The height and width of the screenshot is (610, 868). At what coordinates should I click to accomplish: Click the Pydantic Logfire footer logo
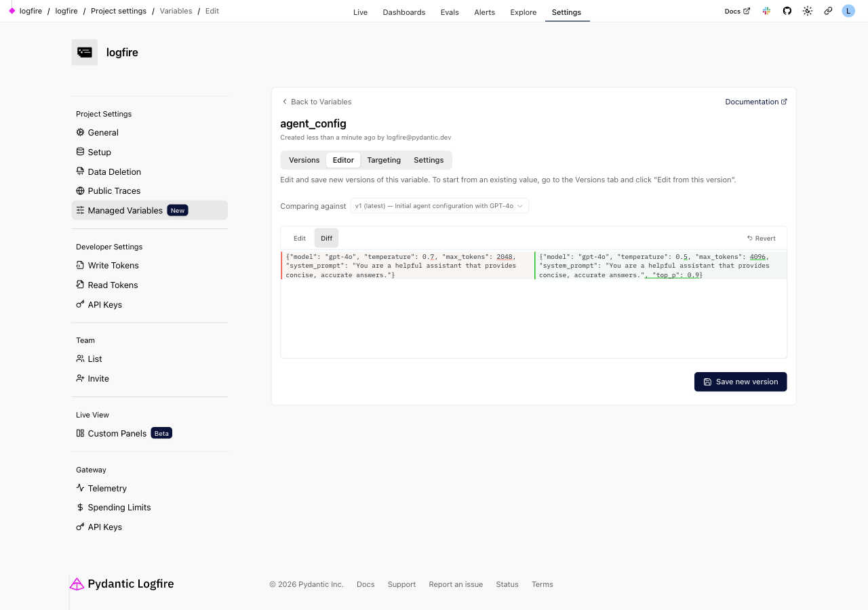click(x=122, y=584)
